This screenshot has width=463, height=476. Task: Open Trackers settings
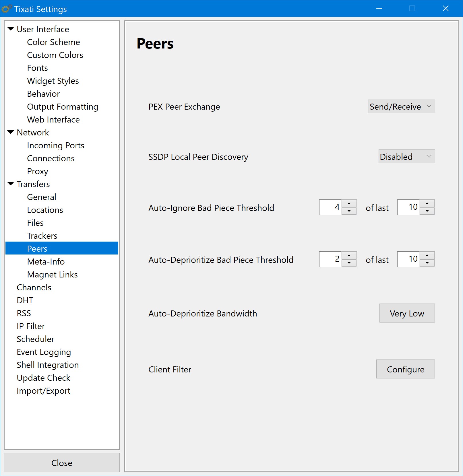point(42,236)
